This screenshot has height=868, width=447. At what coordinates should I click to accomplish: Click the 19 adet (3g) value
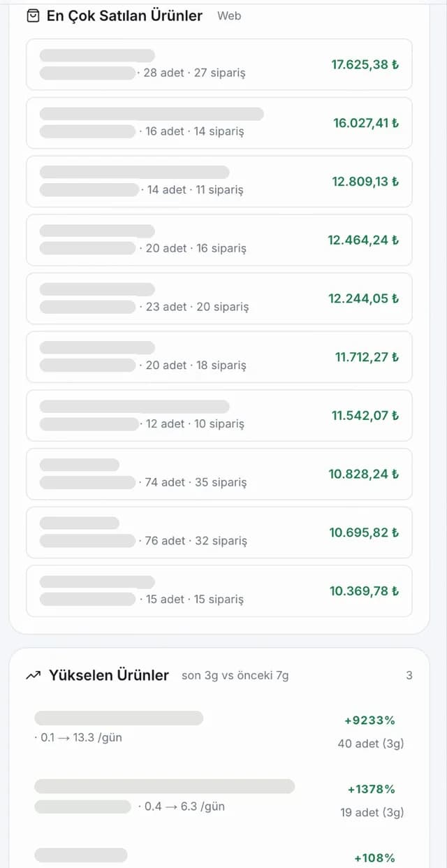[372, 813]
